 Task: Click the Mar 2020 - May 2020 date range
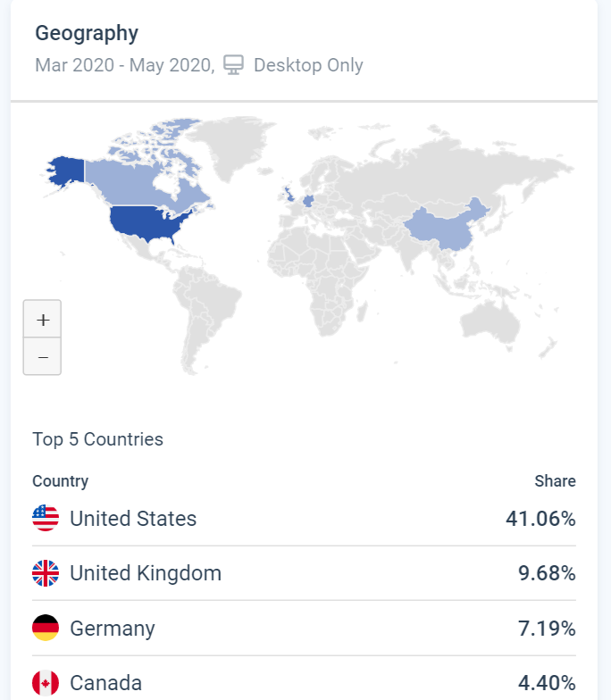[x=123, y=65]
